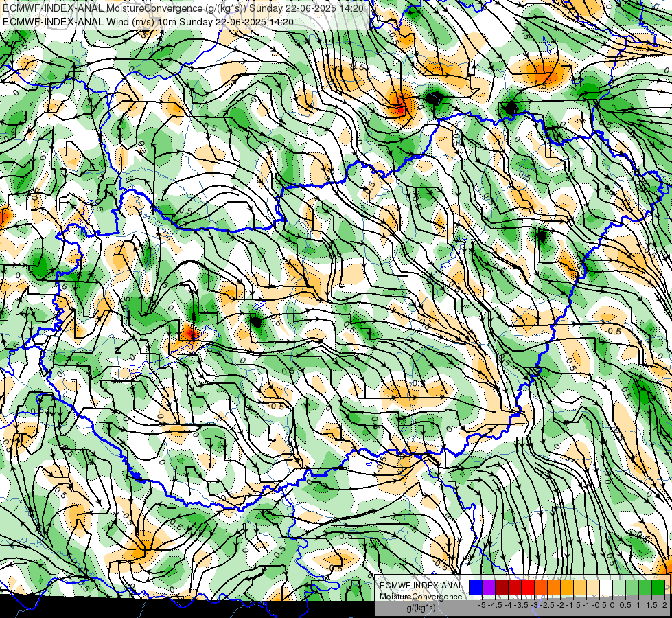672x618 pixels.
Task: Click the legend text MoistureConvergence
Action: (x=421, y=597)
